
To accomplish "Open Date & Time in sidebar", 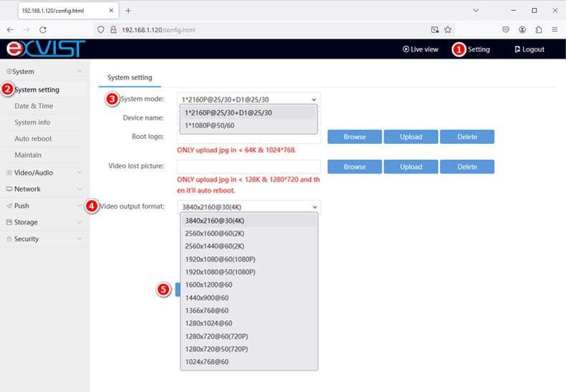I will 34,106.
